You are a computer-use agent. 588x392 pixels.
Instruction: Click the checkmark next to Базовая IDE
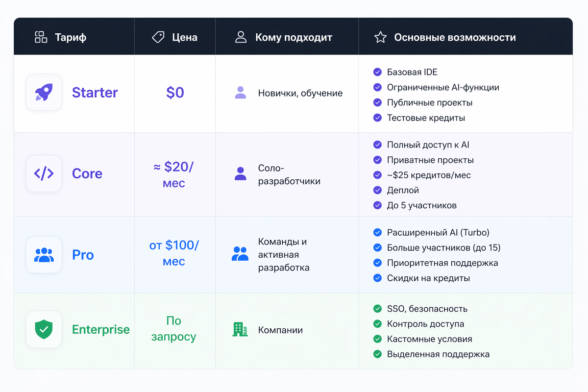click(x=377, y=72)
